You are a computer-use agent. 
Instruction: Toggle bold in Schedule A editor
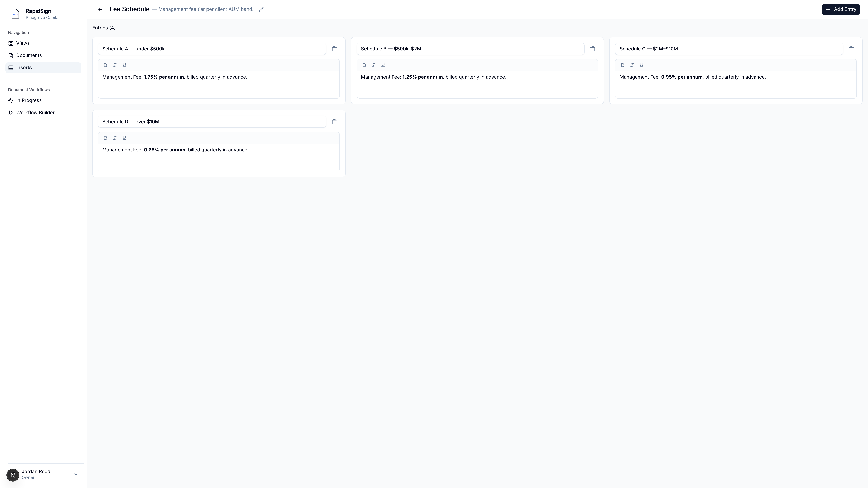click(x=105, y=65)
